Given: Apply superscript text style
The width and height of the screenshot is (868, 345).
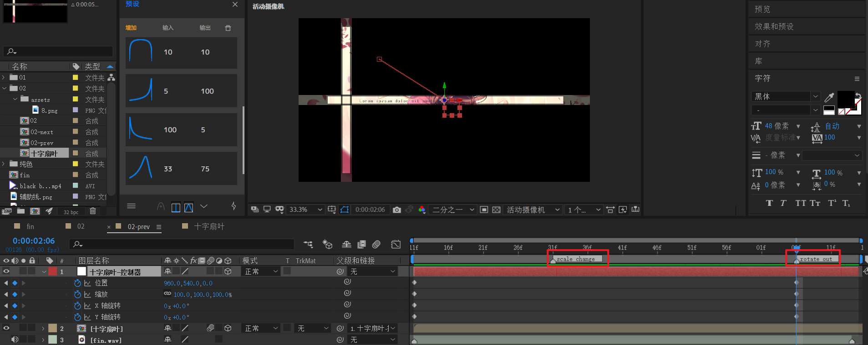Looking at the screenshot, I should point(832,203).
